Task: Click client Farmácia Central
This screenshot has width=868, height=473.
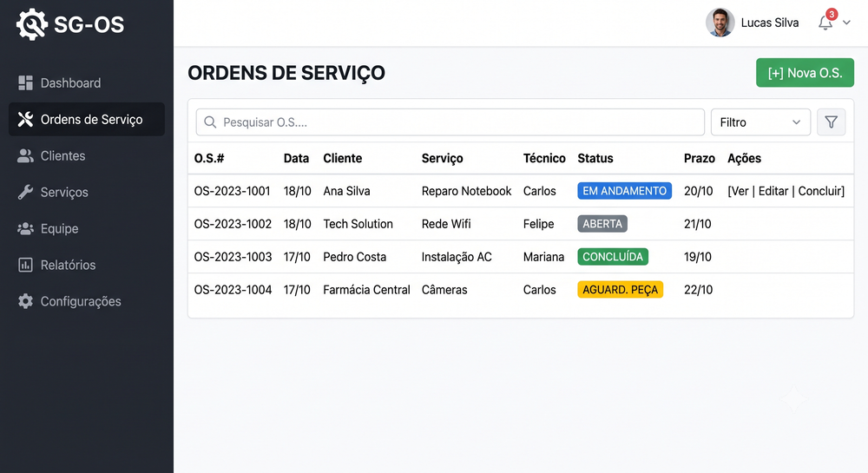Action: 366,289
